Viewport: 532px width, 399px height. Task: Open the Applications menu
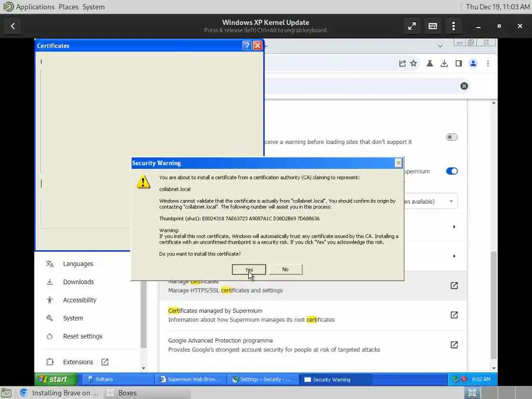[x=35, y=7]
